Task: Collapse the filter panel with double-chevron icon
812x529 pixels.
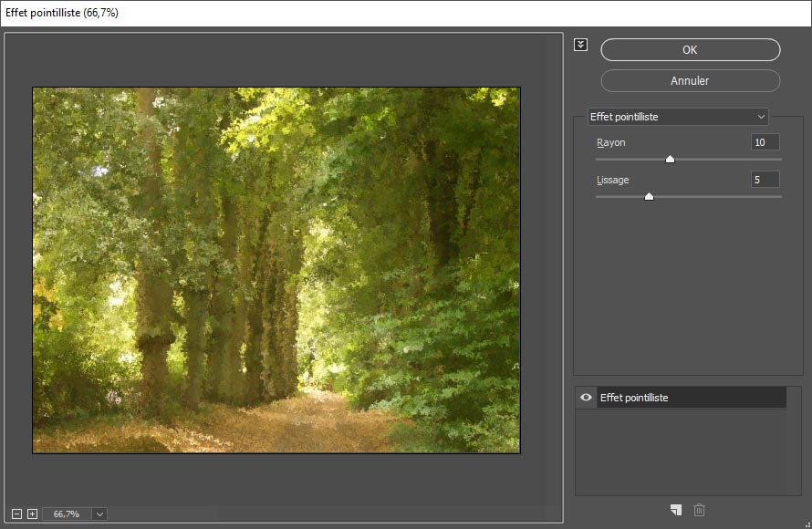Action: pyautogui.click(x=581, y=45)
